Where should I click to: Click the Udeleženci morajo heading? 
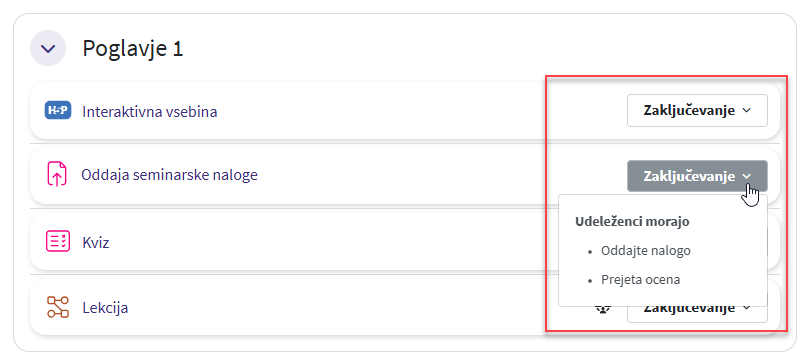[632, 222]
